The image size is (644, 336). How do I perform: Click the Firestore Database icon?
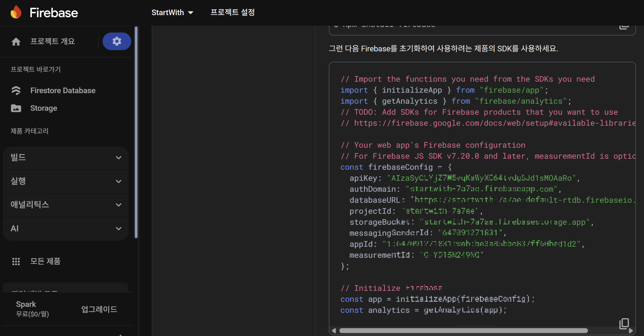coord(16,90)
